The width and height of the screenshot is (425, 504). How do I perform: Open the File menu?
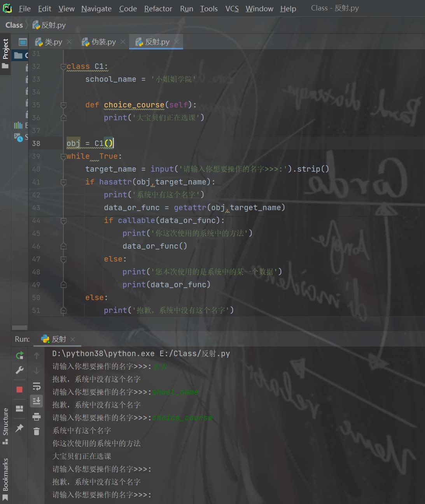pyautogui.click(x=24, y=9)
